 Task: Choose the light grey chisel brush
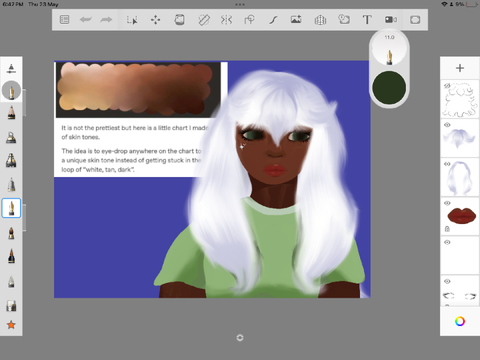point(11,184)
